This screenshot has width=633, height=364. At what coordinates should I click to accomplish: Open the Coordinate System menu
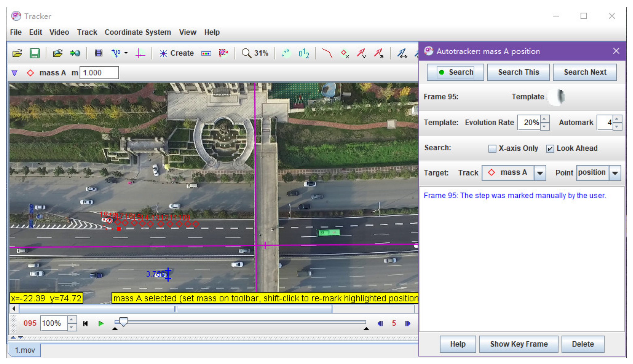pyautogui.click(x=138, y=32)
